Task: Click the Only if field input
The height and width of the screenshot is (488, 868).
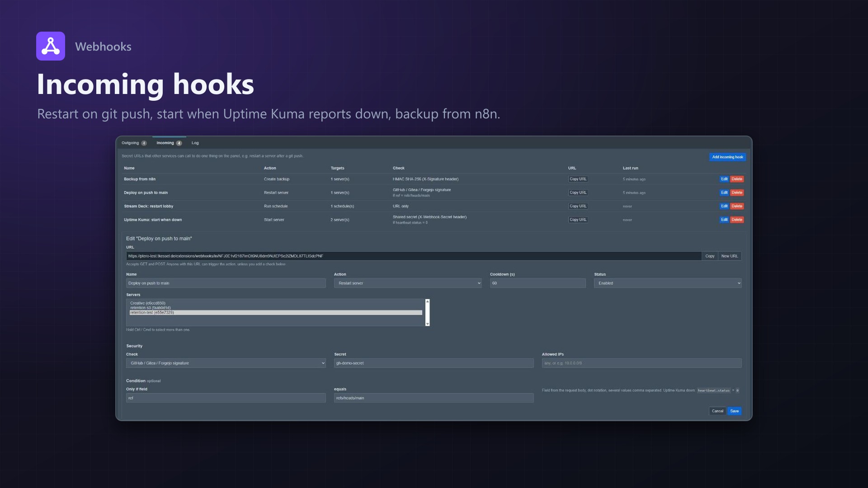Action: pyautogui.click(x=226, y=398)
